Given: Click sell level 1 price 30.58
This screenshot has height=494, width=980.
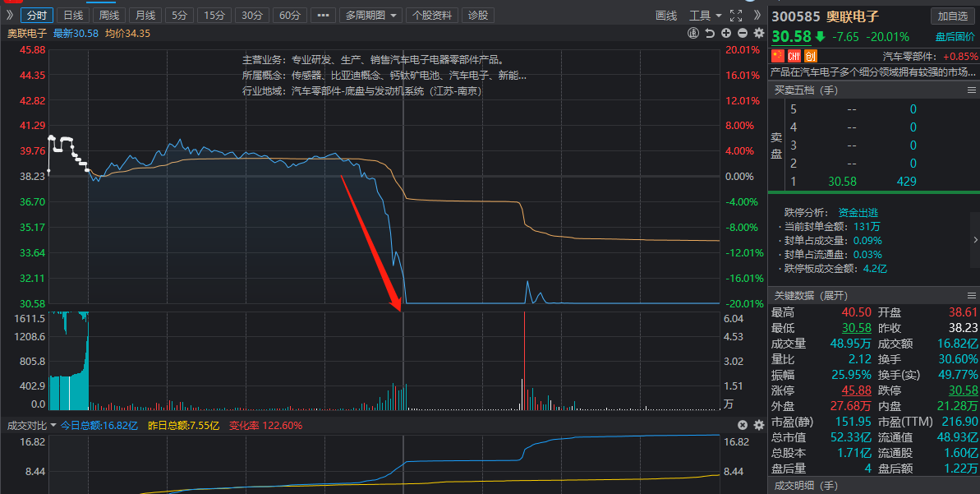Looking at the screenshot, I should [842, 182].
